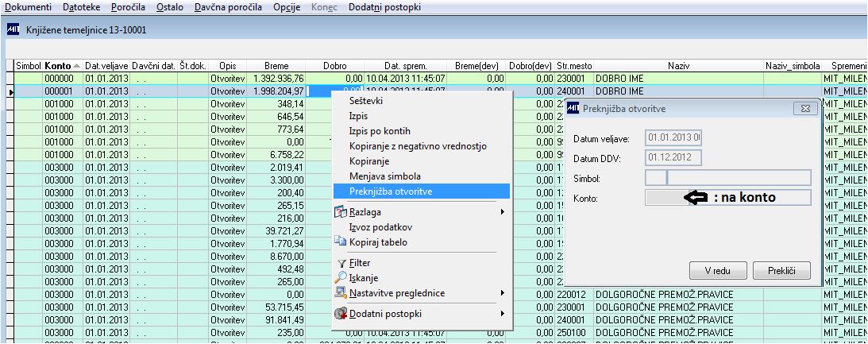Click into the Konto input field
This screenshot has height=344, width=868.
pyautogui.click(x=727, y=197)
